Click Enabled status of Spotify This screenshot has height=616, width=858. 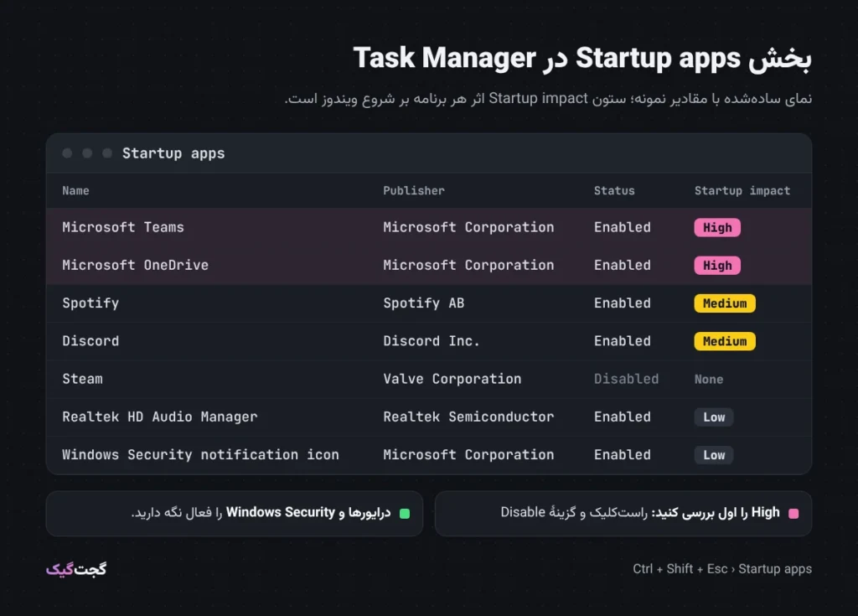coord(623,303)
